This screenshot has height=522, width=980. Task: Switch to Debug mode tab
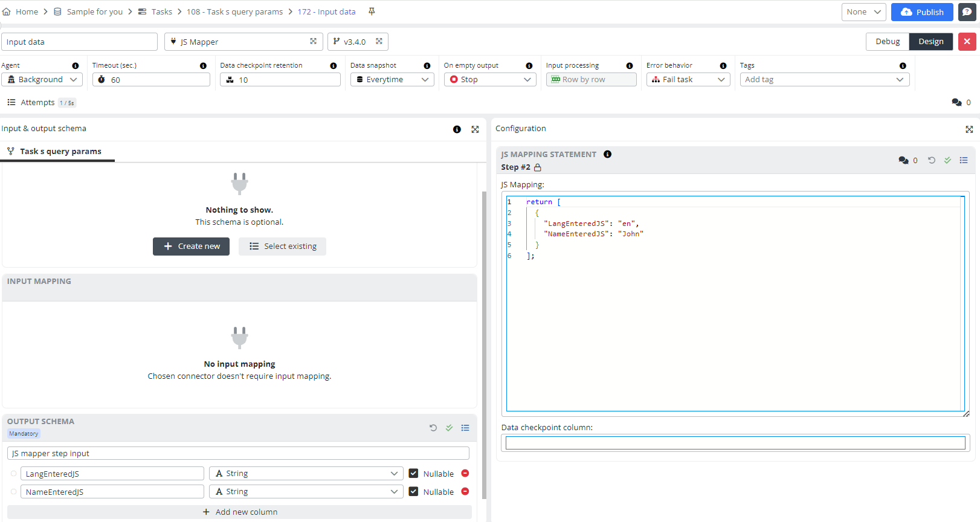pyautogui.click(x=887, y=42)
